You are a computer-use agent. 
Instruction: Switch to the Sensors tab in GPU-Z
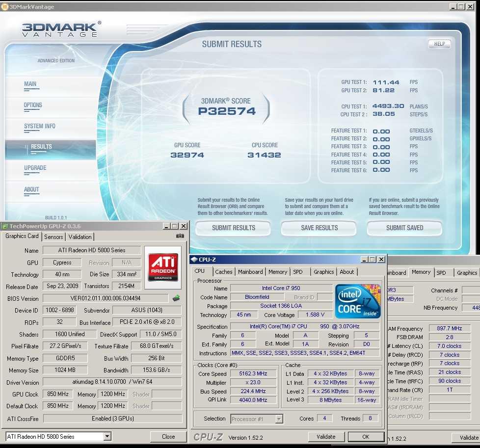click(x=53, y=237)
